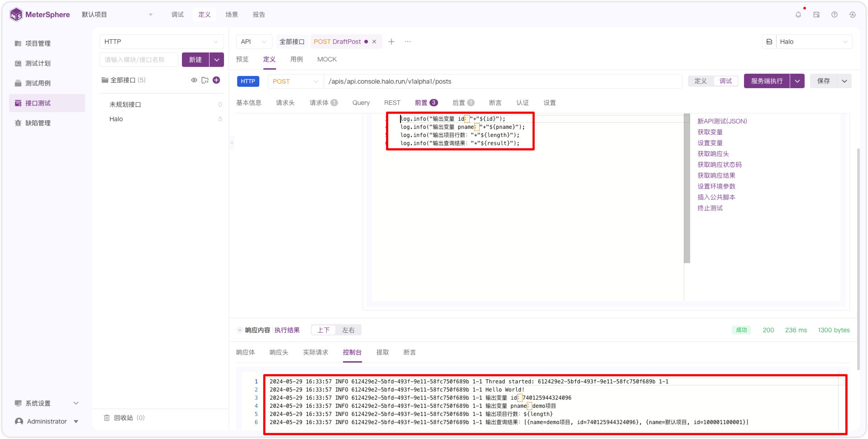
Task: Open the task center icon in top bar
Action: pos(816,14)
